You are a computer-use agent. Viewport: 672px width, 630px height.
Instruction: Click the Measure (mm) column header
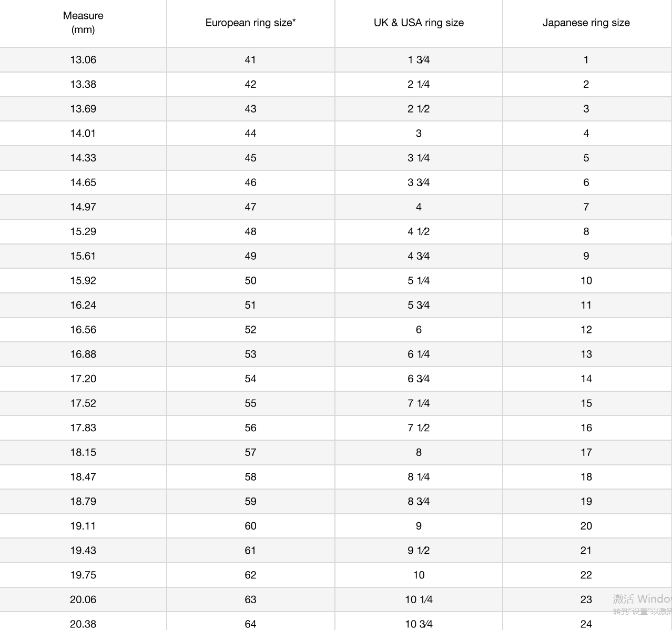tap(83, 23)
